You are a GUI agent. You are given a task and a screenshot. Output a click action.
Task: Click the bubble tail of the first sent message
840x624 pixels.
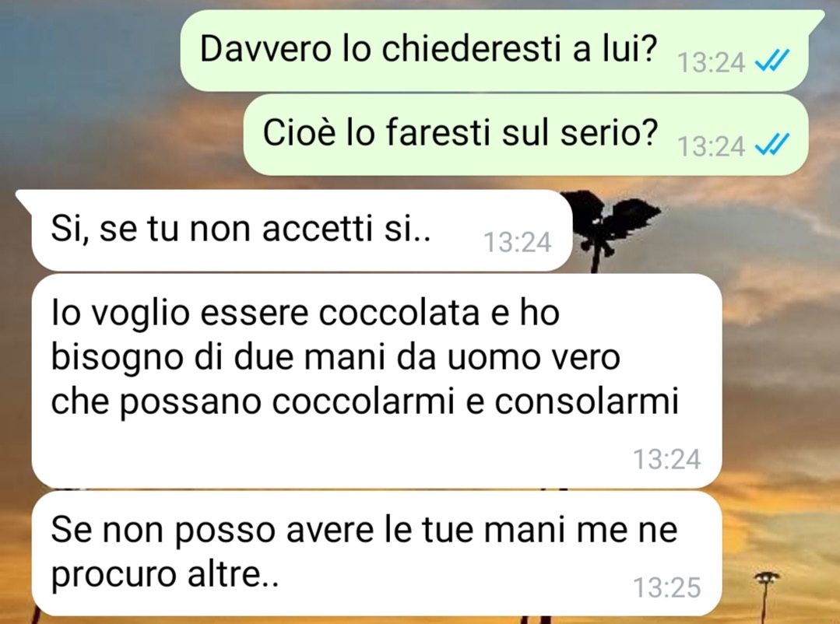815,18
